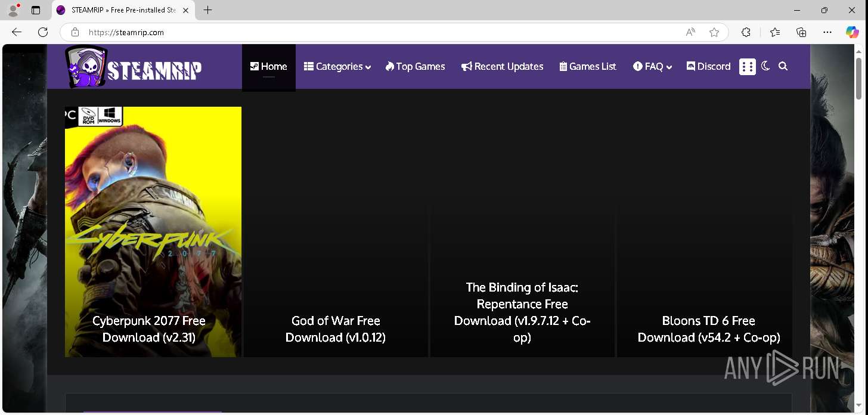Select the STEAMRIP browser tab
This screenshot has height=415, width=868.
(x=123, y=10)
